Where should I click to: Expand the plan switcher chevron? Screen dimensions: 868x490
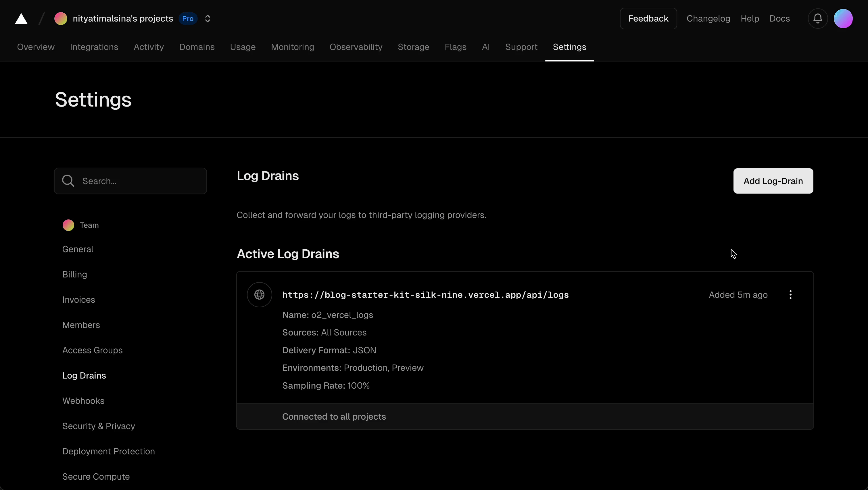208,18
